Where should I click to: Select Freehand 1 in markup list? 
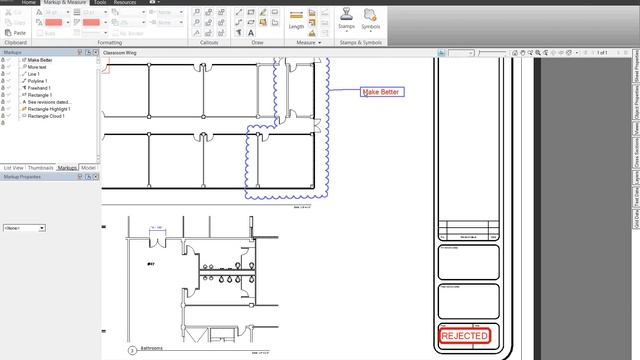pos(39,88)
